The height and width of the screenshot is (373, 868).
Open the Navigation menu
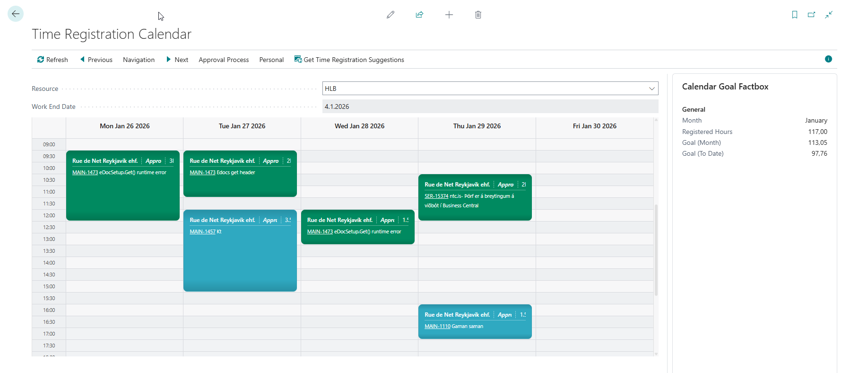point(139,60)
